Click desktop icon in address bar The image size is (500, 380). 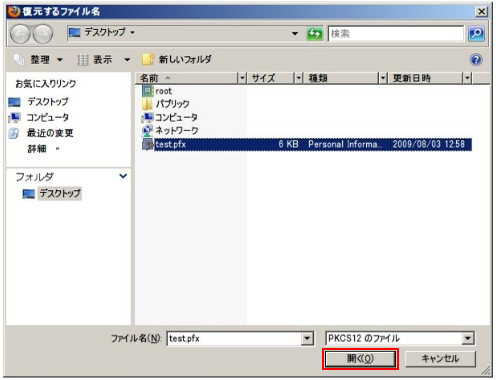pyautogui.click(x=74, y=33)
